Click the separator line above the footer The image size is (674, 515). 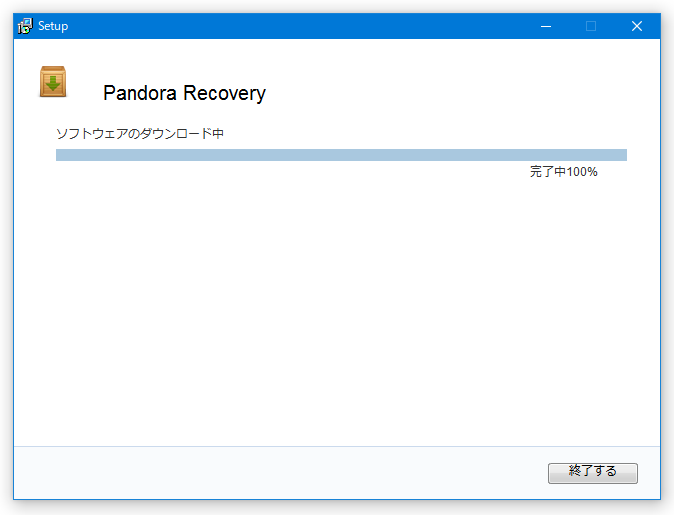point(337,446)
